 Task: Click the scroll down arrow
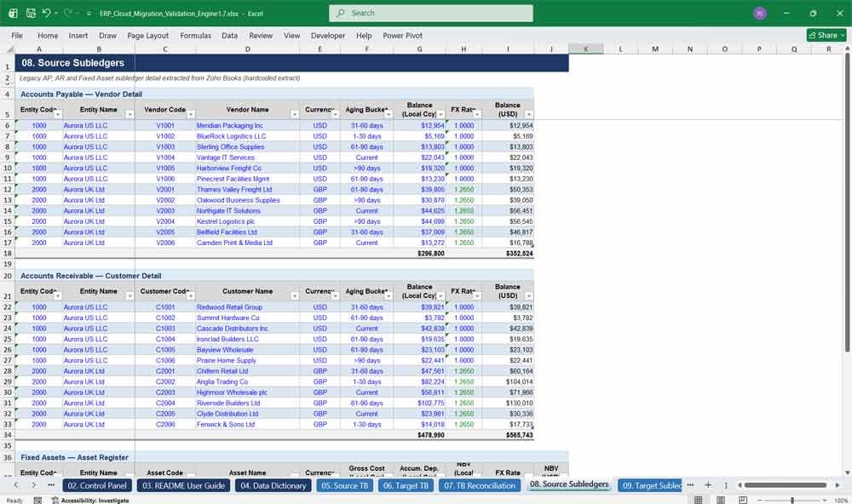[x=847, y=473]
